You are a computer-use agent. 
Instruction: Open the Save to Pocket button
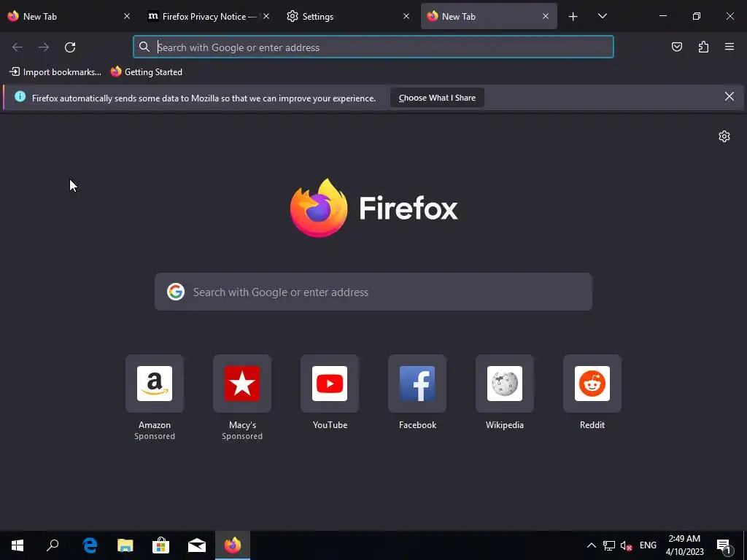pos(676,47)
